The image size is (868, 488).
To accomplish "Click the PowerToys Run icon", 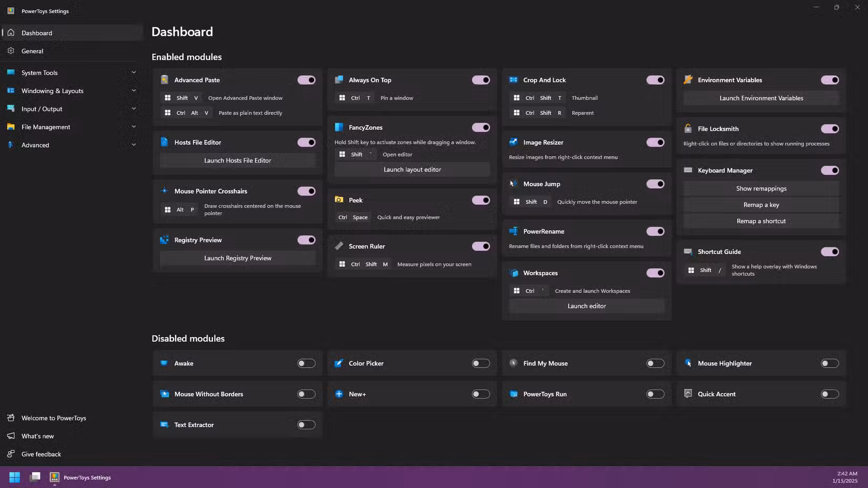I will tap(513, 394).
